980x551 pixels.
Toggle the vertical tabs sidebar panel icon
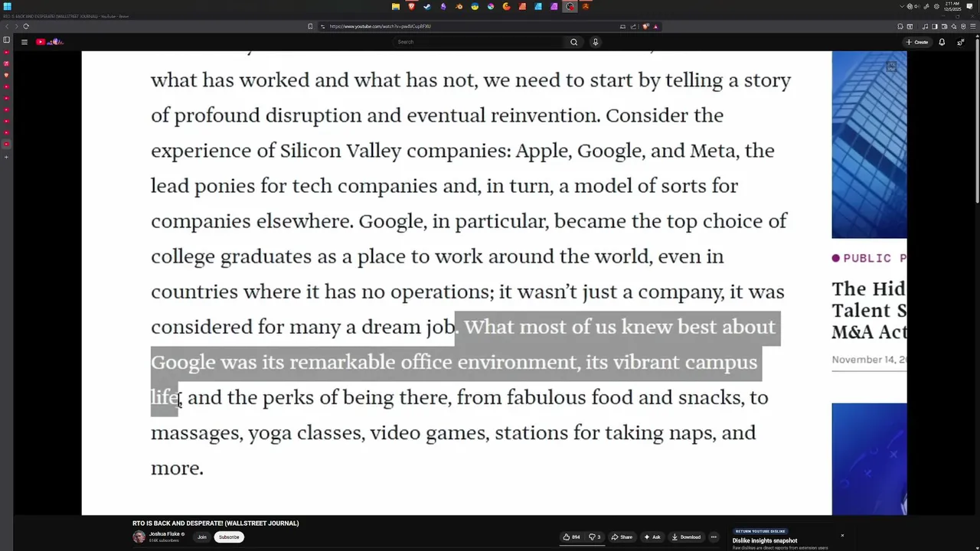[6, 40]
